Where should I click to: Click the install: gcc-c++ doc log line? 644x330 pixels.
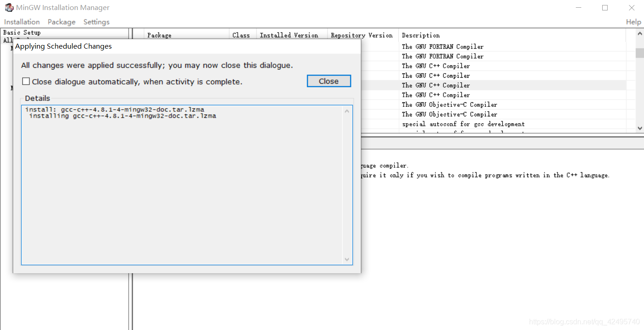click(x=115, y=110)
